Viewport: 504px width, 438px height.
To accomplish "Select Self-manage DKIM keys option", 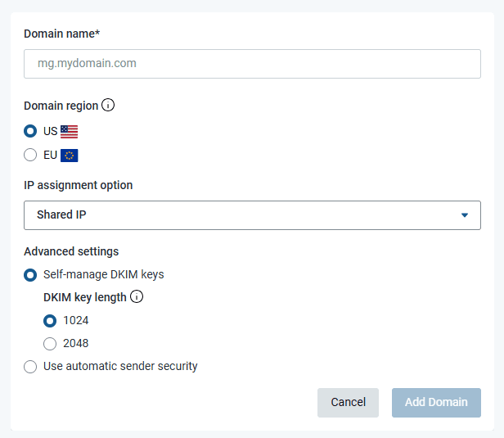I will (x=31, y=274).
